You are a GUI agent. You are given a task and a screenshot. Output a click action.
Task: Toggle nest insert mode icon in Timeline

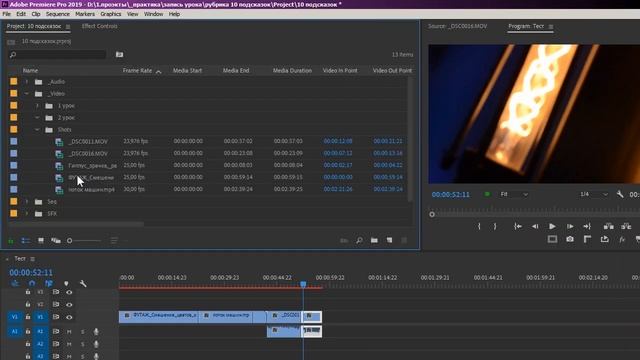[x=15, y=283]
